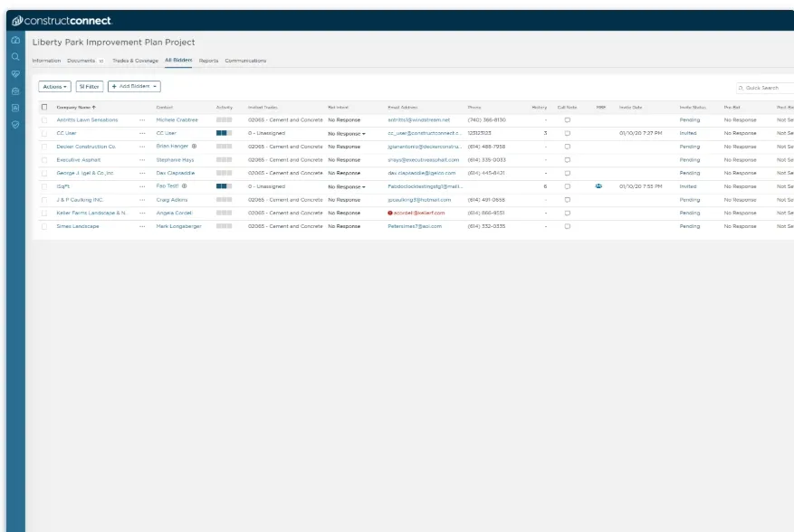Open call note for George J. Igel row

tap(567, 173)
